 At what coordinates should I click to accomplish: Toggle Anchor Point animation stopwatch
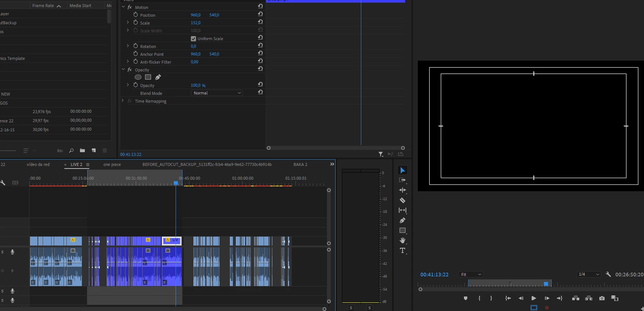coord(135,54)
